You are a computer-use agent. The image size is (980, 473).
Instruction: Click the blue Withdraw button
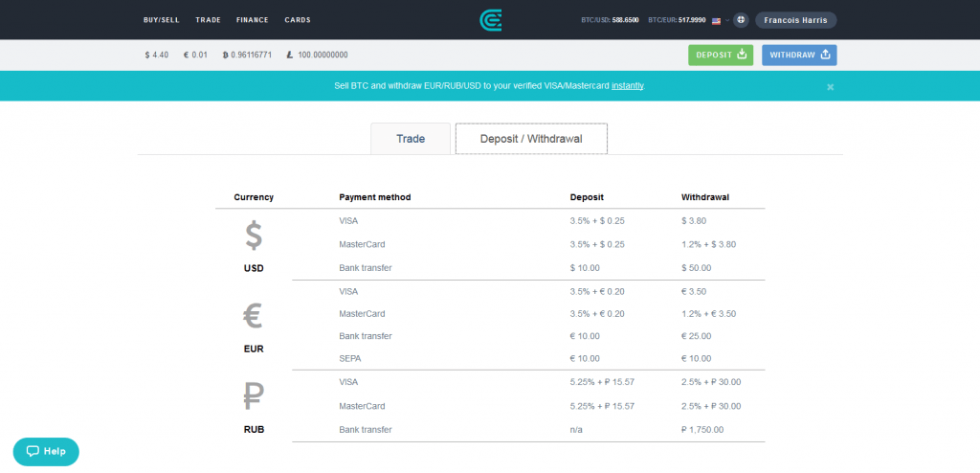coord(799,56)
